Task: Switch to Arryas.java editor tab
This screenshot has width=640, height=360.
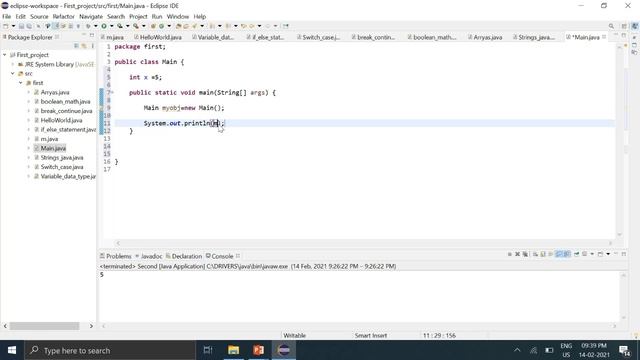Action: click(485, 37)
